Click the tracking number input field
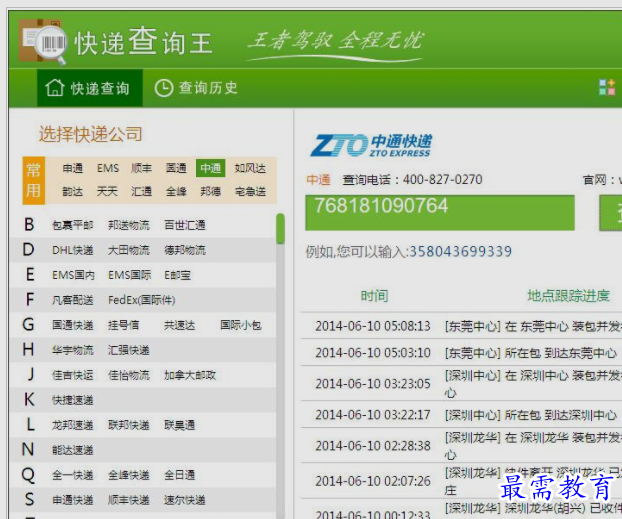This screenshot has height=519, width=622. pos(440,213)
